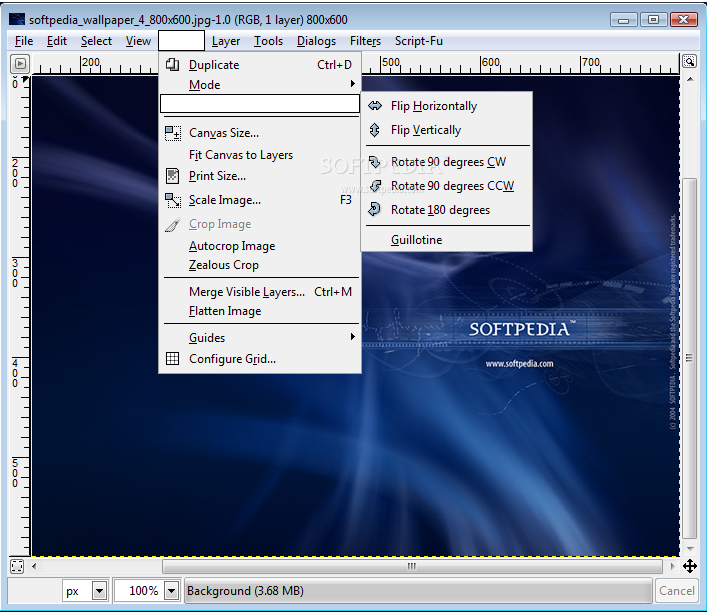Click the zoom-on-resize magnifier icon
The width and height of the screenshot is (707, 614).
pyautogui.click(x=689, y=61)
